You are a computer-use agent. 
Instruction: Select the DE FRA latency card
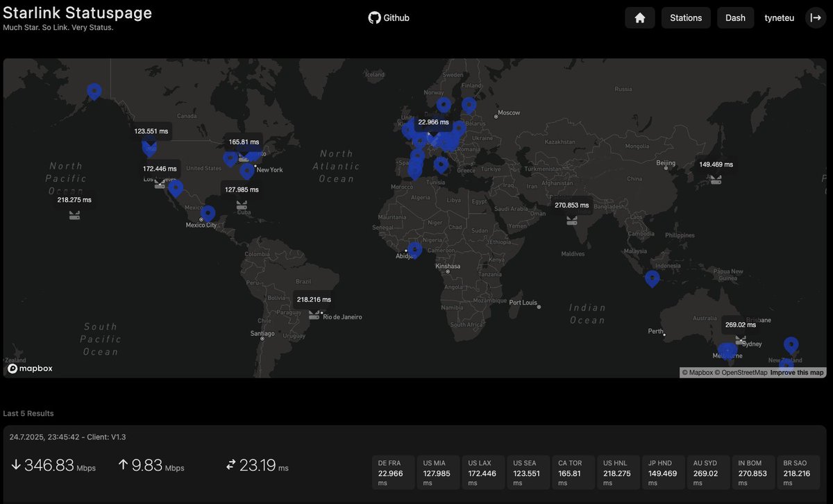(394, 473)
